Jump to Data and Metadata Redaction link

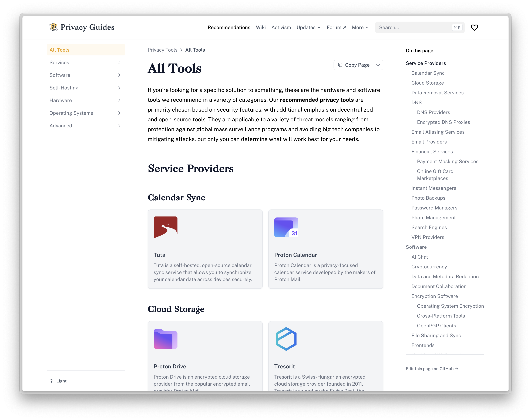[445, 277]
